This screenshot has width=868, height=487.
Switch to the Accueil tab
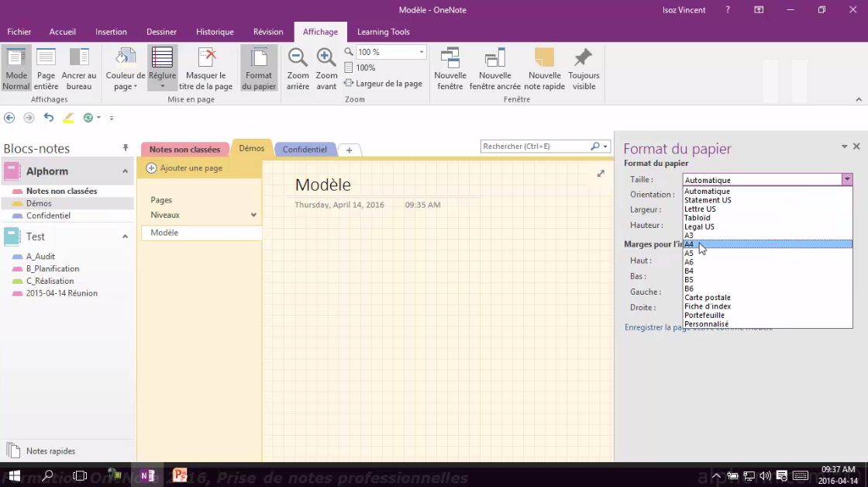point(63,32)
